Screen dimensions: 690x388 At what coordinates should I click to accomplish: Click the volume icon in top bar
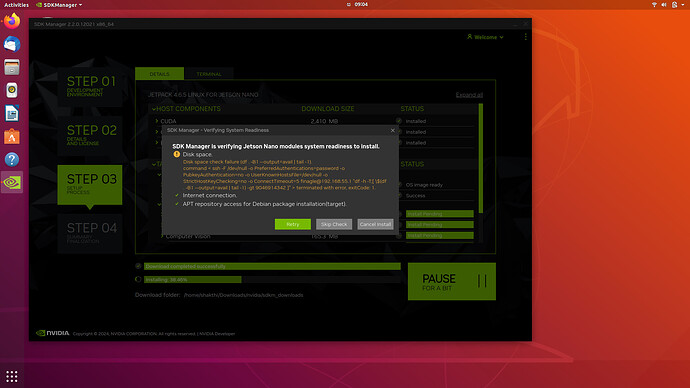click(664, 4)
